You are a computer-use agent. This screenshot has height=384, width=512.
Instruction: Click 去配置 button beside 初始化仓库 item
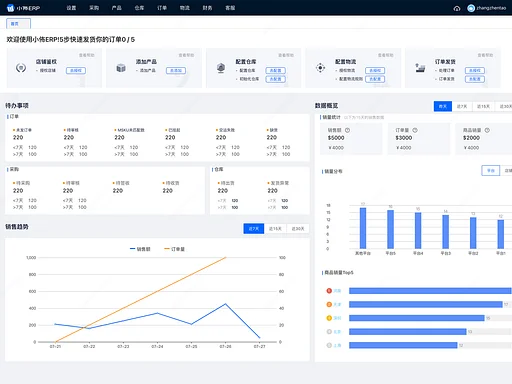click(x=276, y=79)
